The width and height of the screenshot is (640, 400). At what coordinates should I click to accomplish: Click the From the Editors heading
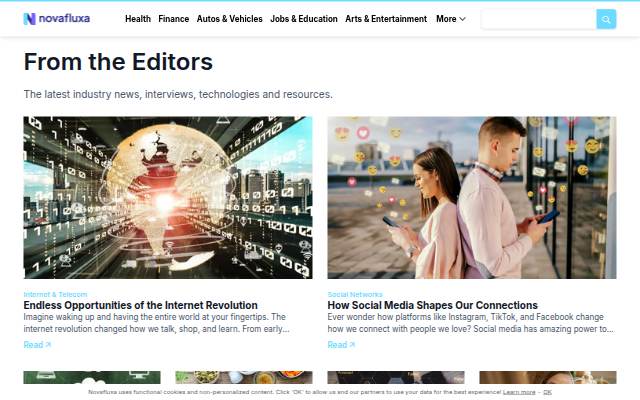118,62
